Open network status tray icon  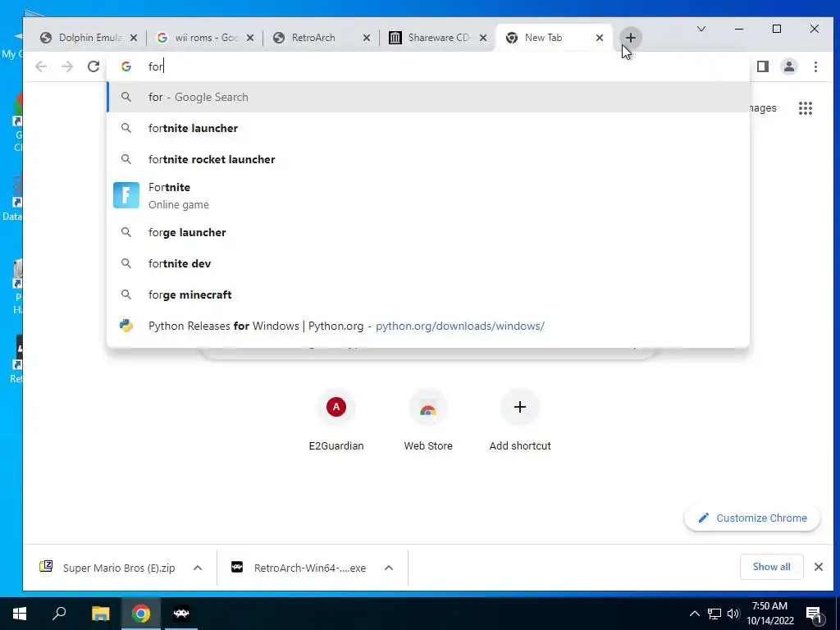pyautogui.click(x=714, y=614)
